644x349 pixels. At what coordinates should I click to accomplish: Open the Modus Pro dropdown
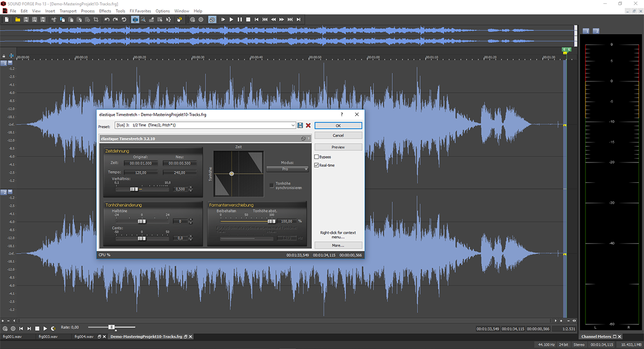coord(288,169)
